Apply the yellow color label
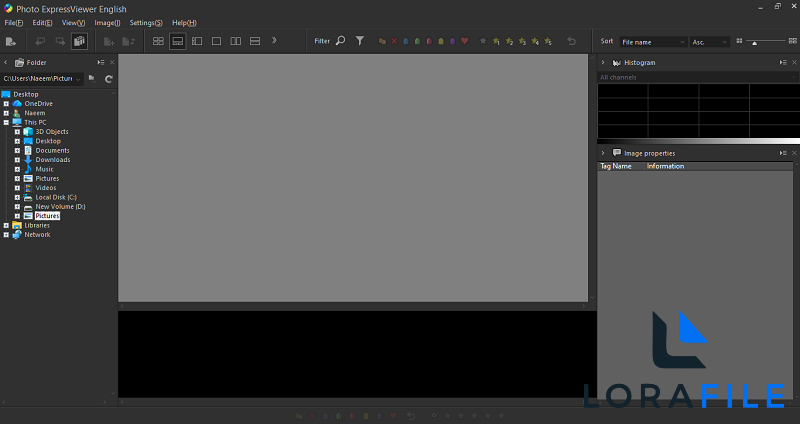 click(x=441, y=41)
